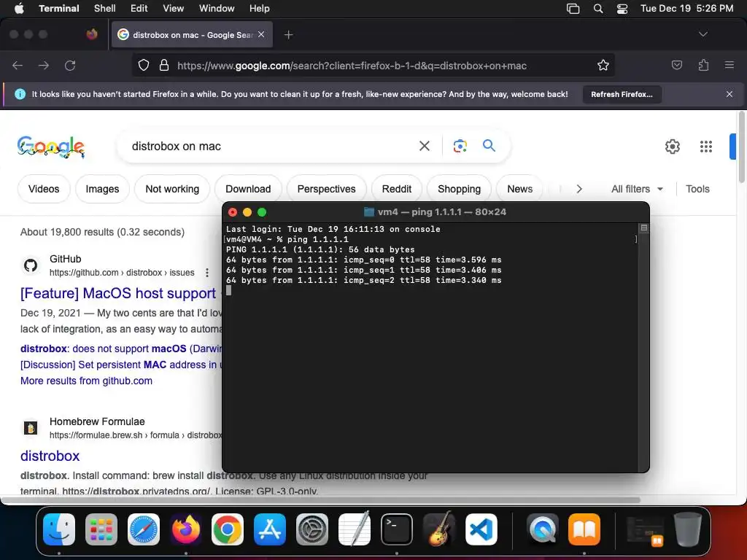Open the Apple menu
Screen dimensions: 747x560
pyautogui.click(x=20, y=9)
